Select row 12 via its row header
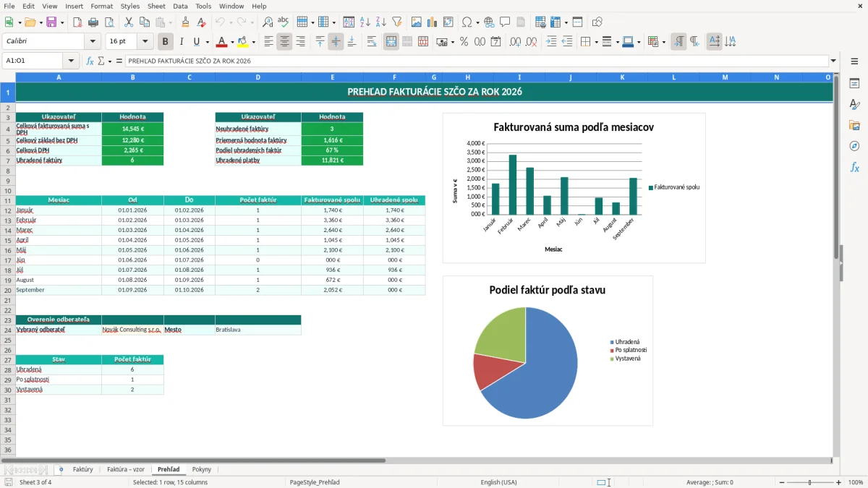Image resolution: width=868 pixels, height=488 pixels. (x=8, y=210)
